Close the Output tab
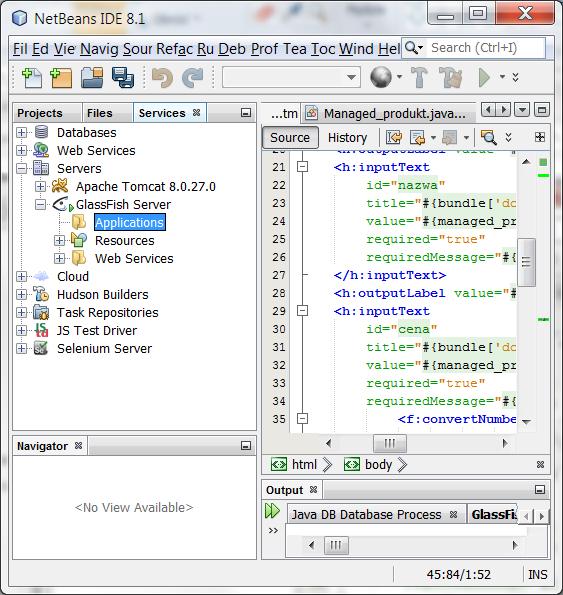 (x=313, y=490)
